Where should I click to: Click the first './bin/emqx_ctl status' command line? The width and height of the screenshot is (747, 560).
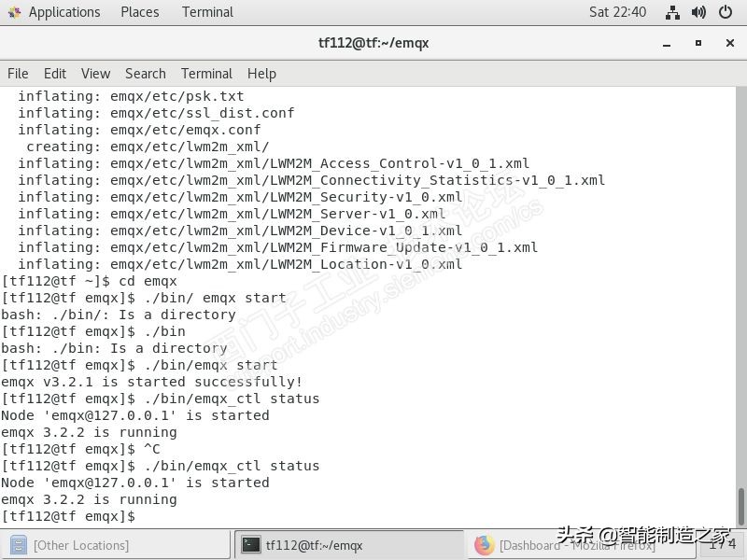160,399
